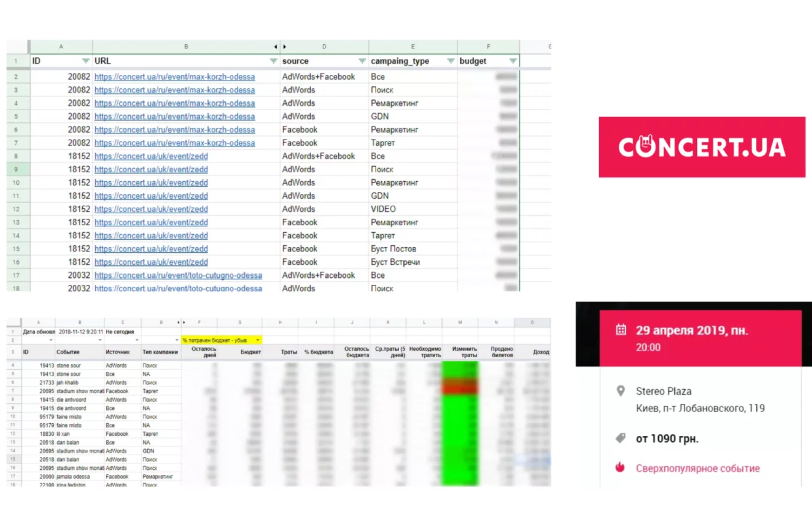
Task: Click ID 21733 in lower sheet
Action: 39,382
